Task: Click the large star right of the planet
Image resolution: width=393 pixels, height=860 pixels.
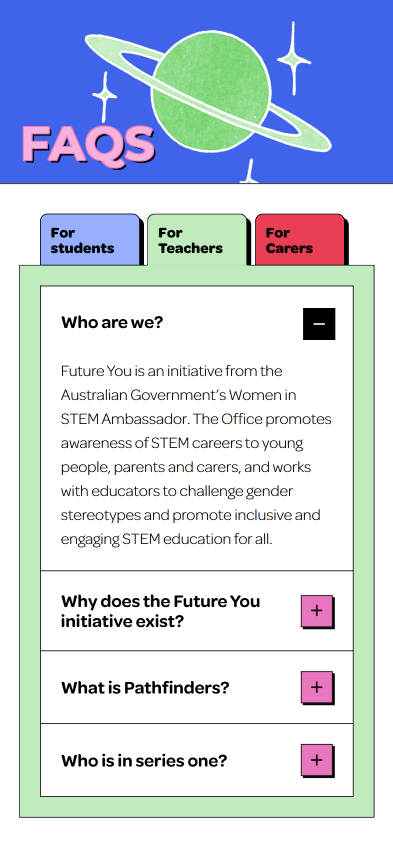Action: click(x=294, y=58)
